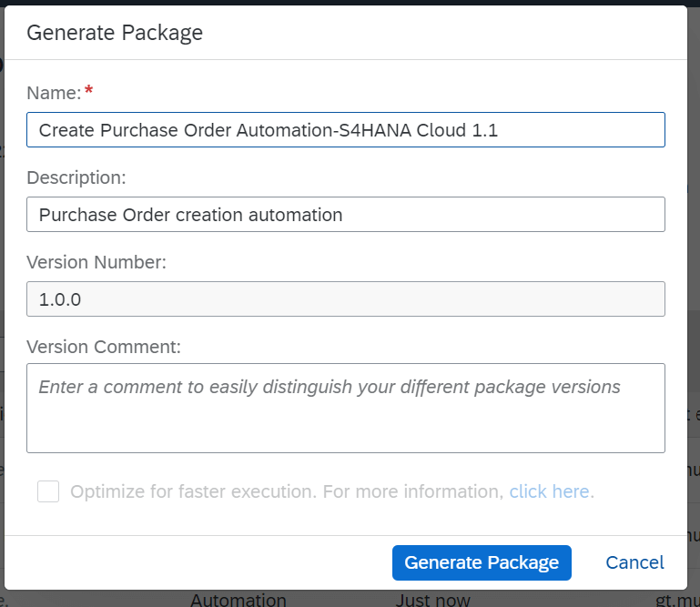Click the 'Just now' text behind the dialog
Image resolution: width=700 pixels, height=607 pixels.
(433, 600)
